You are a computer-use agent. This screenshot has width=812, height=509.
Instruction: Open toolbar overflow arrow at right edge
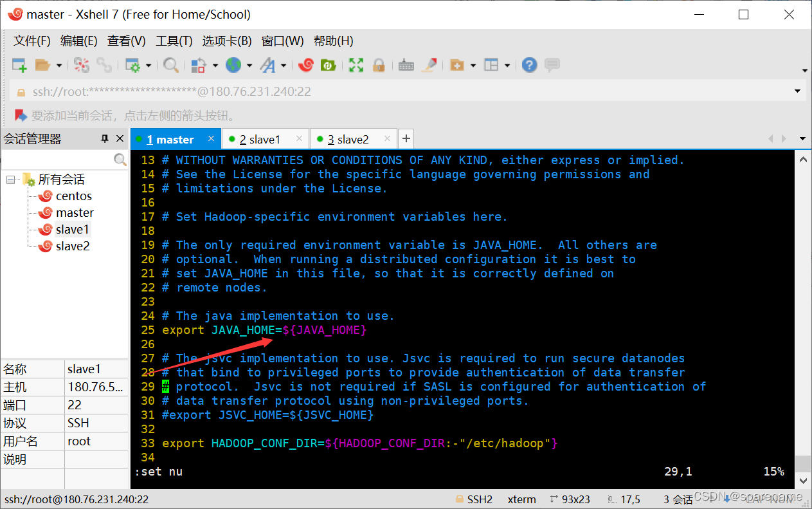805,70
